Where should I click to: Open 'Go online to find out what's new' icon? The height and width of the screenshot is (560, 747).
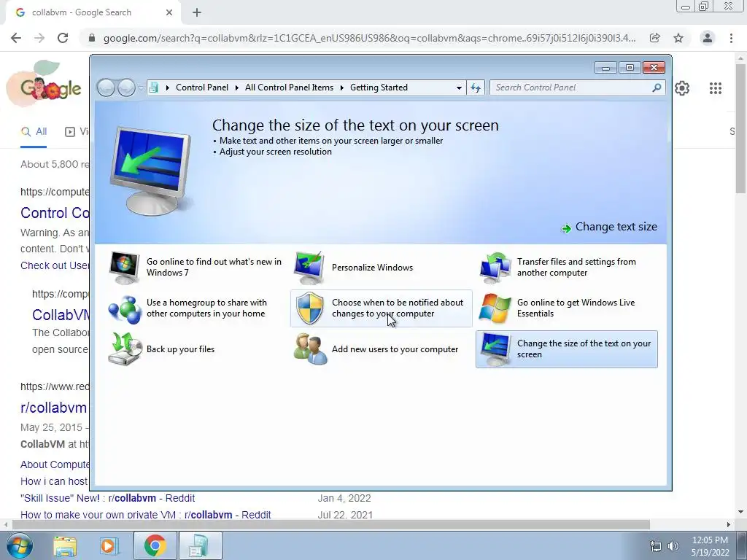pyautogui.click(x=124, y=267)
